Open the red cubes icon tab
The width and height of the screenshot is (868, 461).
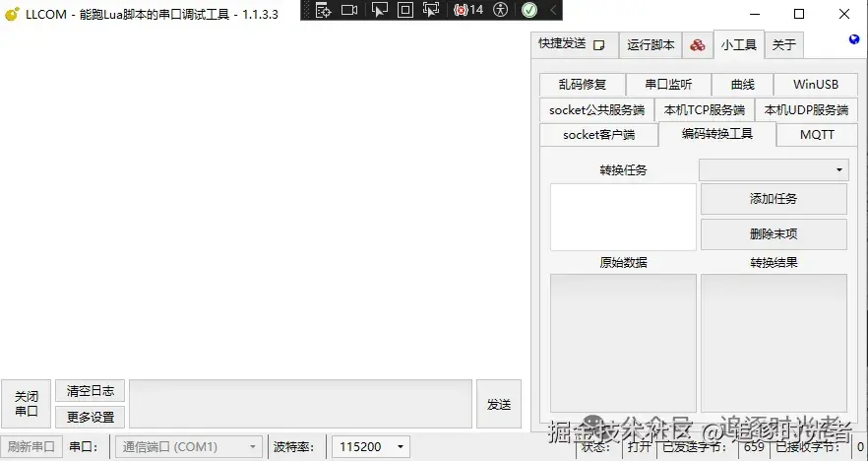(x=698, y=45)
